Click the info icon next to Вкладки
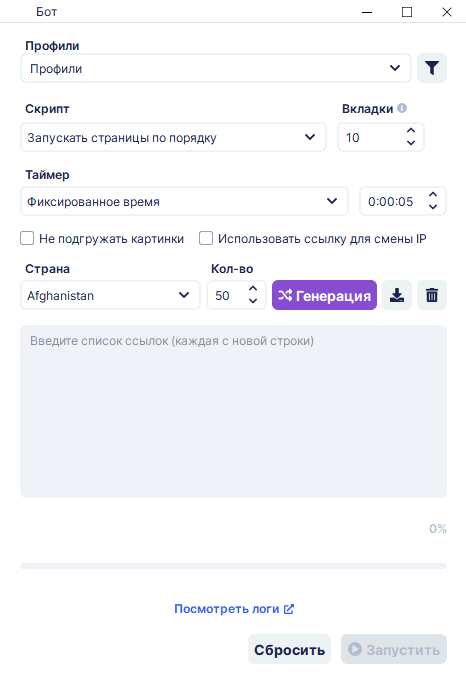466x684 pixels. pos(402,108)
